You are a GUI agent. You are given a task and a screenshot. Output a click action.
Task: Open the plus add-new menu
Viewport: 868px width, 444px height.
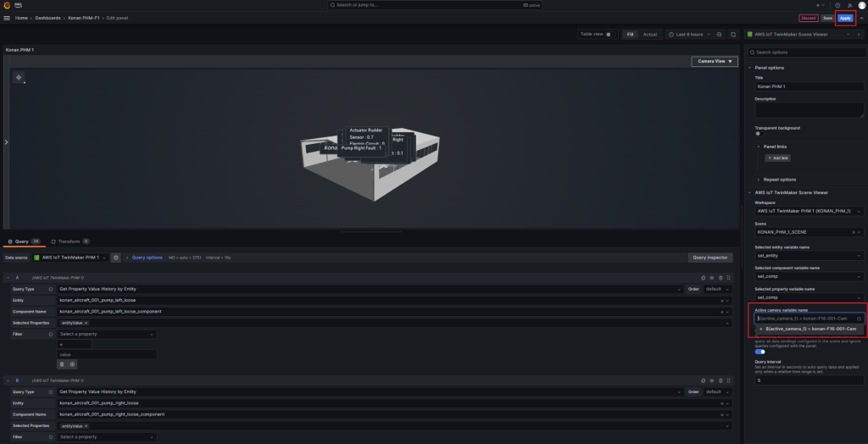(819, 5)
